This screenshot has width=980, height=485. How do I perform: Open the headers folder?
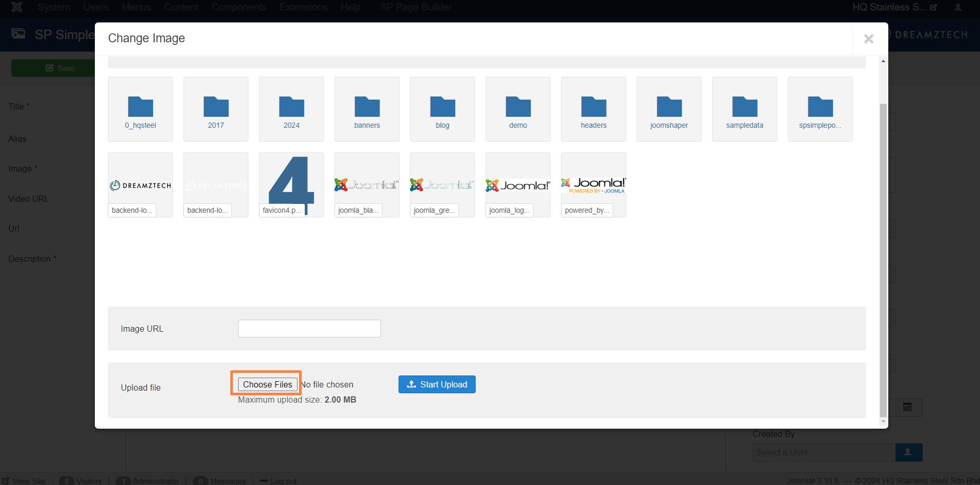[593, 109]
